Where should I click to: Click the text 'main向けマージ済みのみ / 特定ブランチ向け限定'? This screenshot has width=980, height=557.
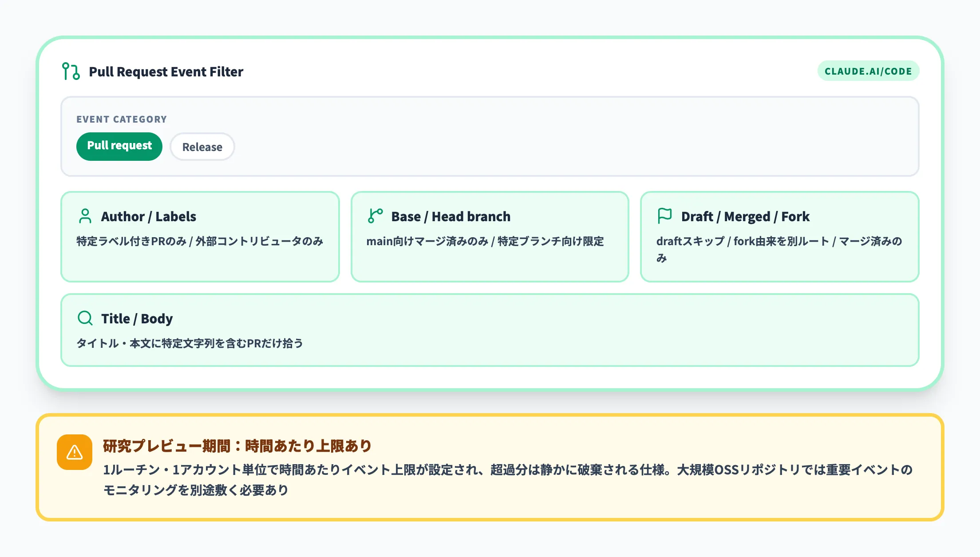tap(485, 241)
